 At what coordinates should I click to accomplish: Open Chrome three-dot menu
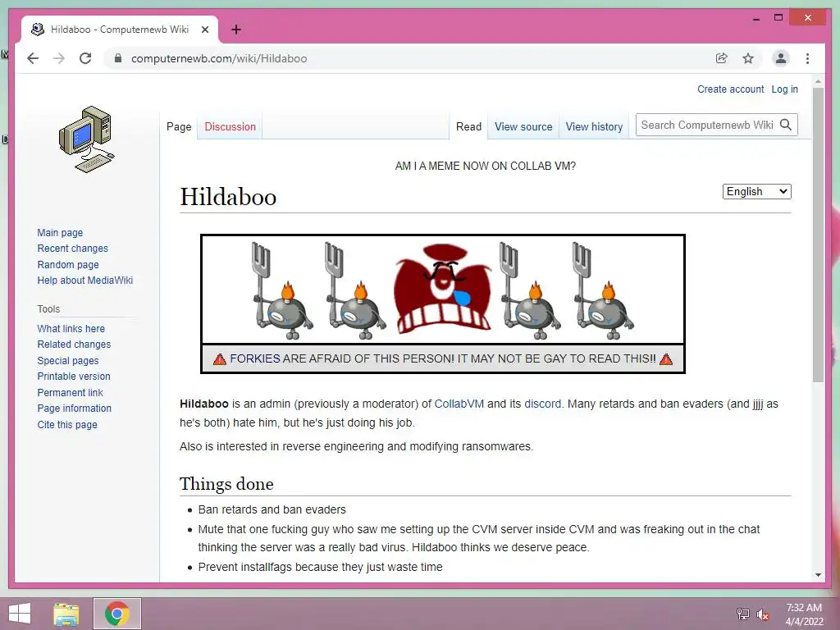(x=807, y=58)
